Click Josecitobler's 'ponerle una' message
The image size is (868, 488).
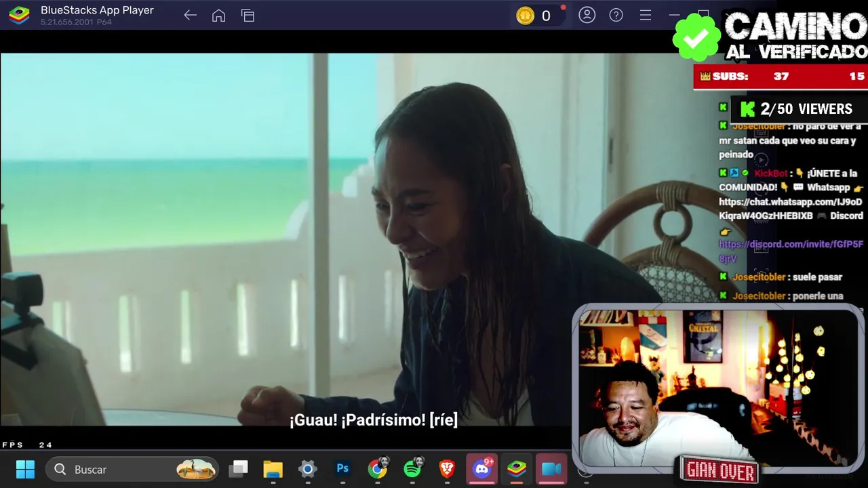(x=782, y=296)
